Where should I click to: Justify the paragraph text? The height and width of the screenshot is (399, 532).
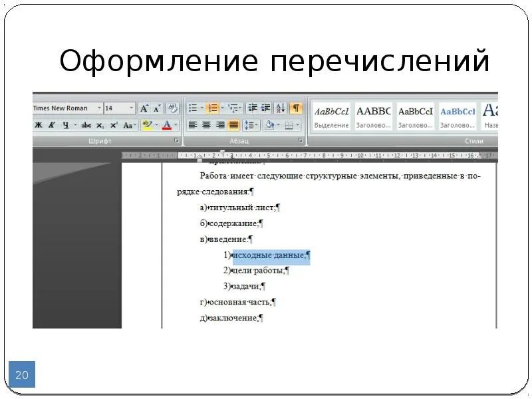click(234, 125)
